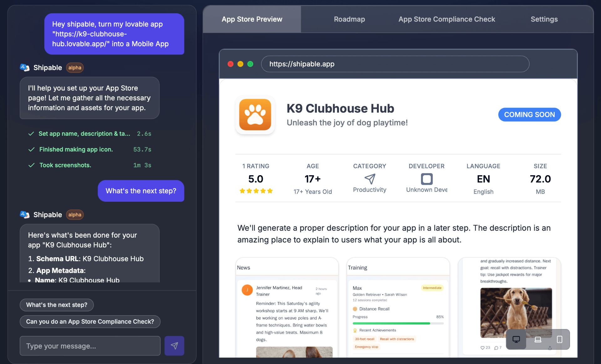Image resolution: width=601 pixels, height=364 pixels.
Task: Click the COMING SOON button
Action: click(x=529, y=115)
